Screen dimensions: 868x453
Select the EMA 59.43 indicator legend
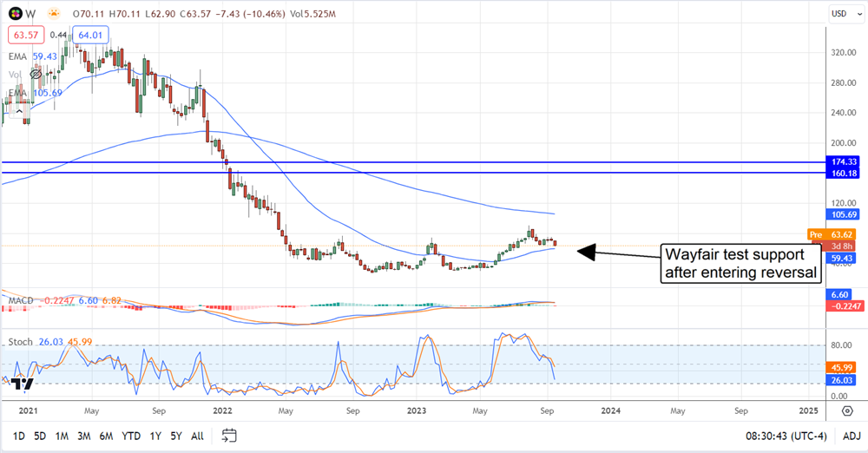(33, 56)
